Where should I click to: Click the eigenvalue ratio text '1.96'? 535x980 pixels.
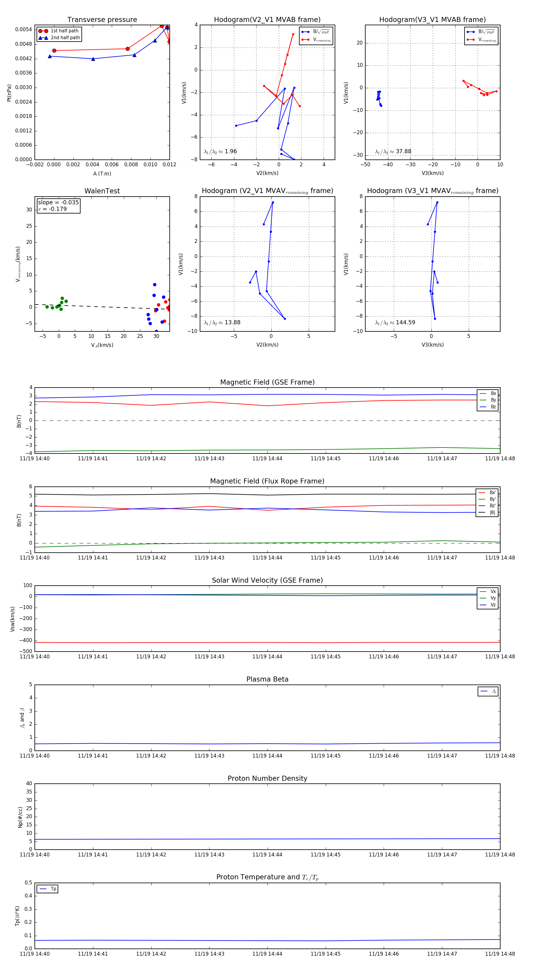[231, 151]
